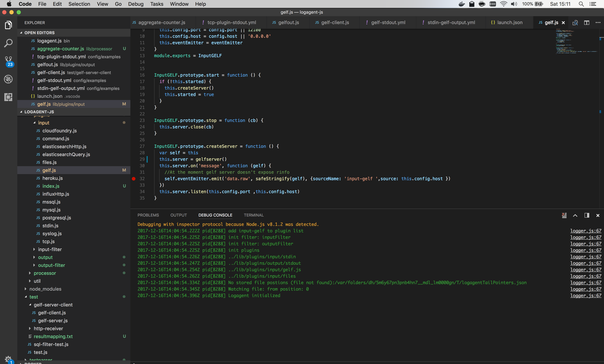Open the Extensions view in activity bar
604x364 pixels.
tap(8, 97)
